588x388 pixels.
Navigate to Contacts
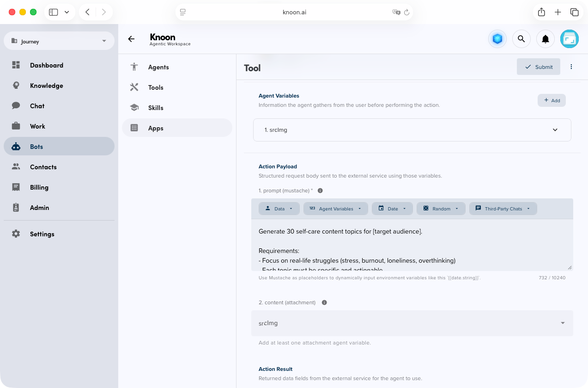pos(44,167)
